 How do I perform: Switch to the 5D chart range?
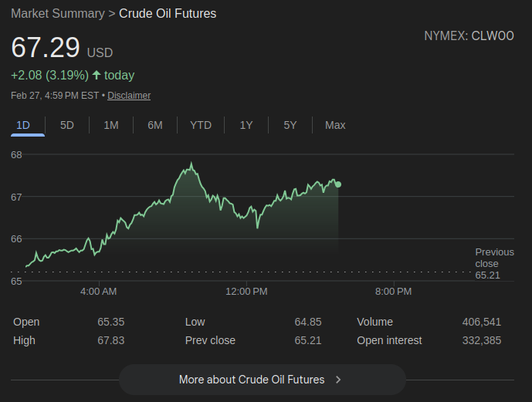[67, 125]
